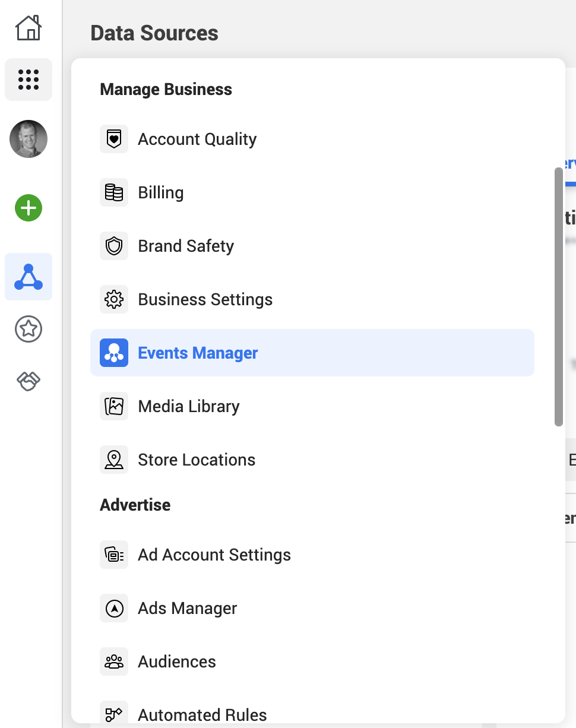Viewport: 576px width, 728px height.
Task: Click the menu's vertical scrollbar
Action: click(558, 297)
